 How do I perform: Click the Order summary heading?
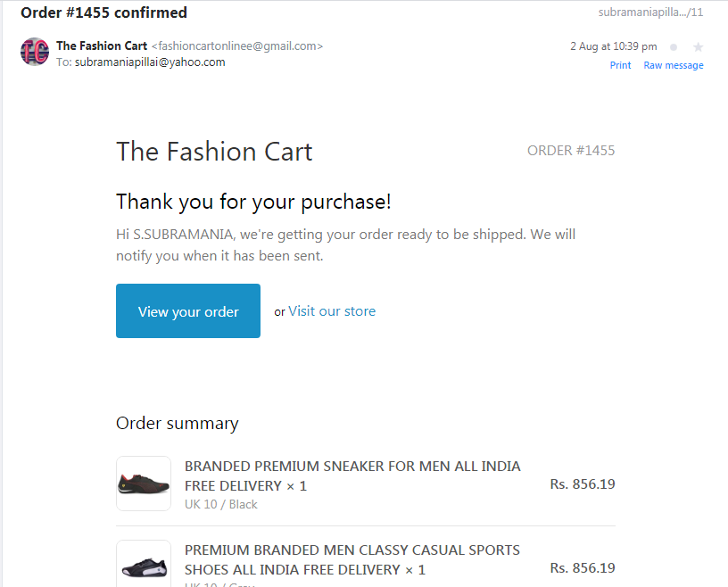coord(178,423)
